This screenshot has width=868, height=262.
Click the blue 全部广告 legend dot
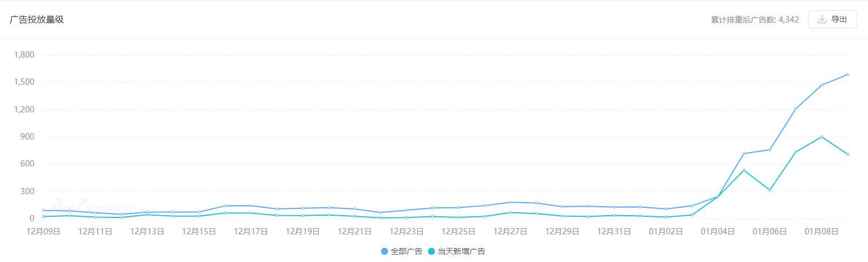point(385,251)
